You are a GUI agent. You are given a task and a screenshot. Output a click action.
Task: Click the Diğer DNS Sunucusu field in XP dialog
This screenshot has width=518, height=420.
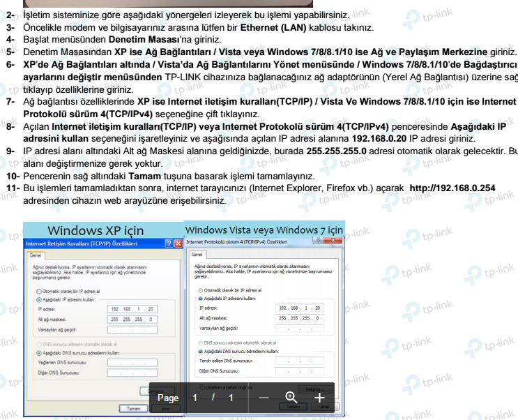(132, 373)
